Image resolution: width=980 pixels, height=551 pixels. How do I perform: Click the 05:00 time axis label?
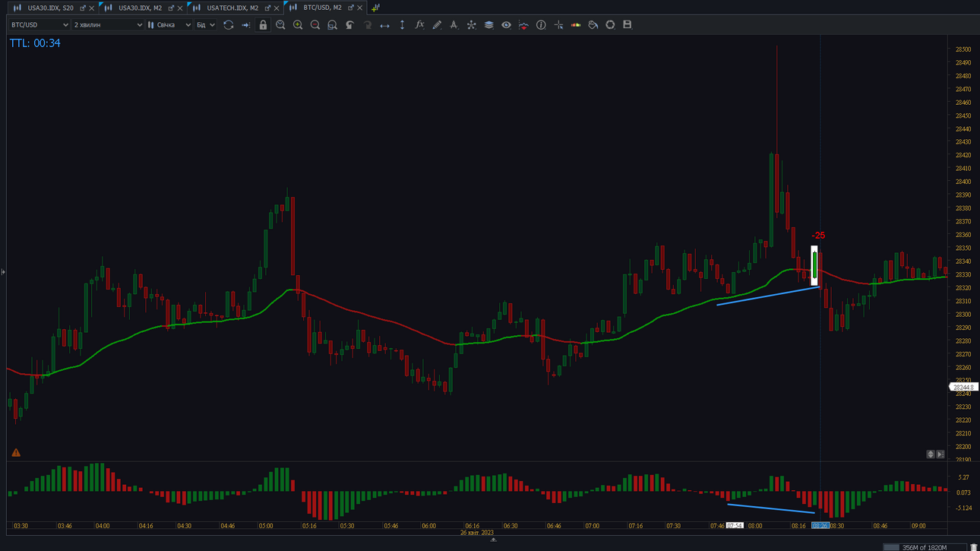point(266,526)
